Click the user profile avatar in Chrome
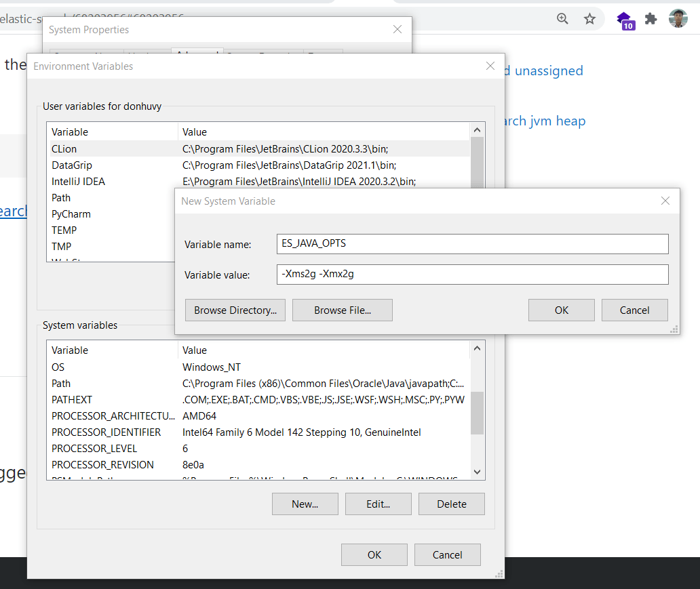 point(678,19)
